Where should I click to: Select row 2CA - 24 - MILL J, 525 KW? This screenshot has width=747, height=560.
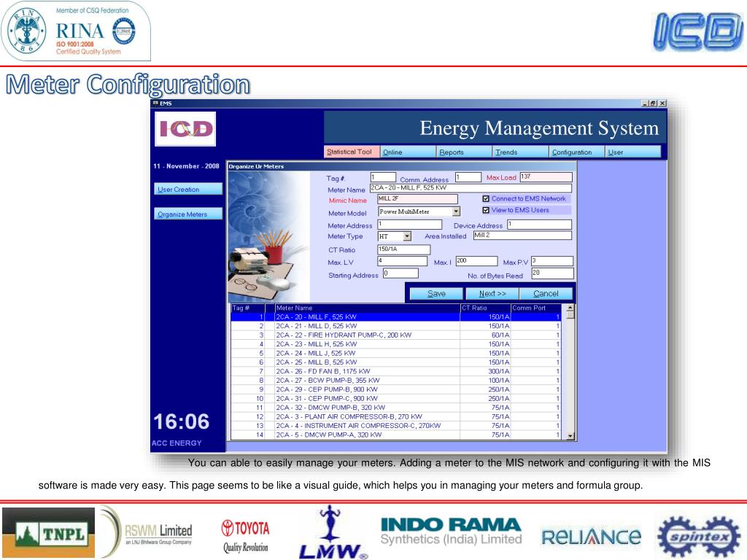395,353
